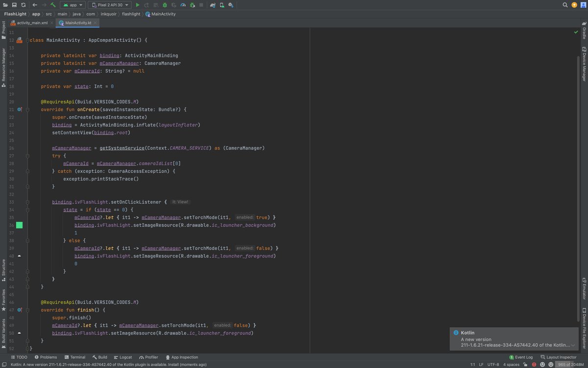Open the App Inspection tool window
588x368 pixels.
[x=181, y=357]
